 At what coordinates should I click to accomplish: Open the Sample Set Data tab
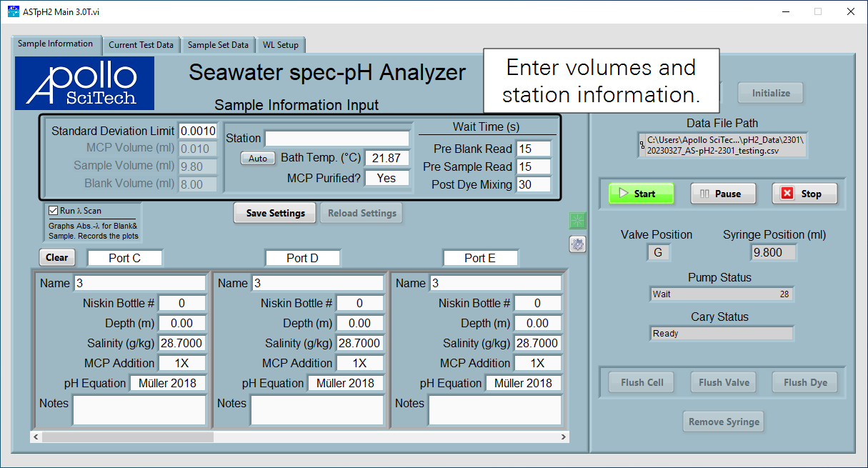pos(218,45)
